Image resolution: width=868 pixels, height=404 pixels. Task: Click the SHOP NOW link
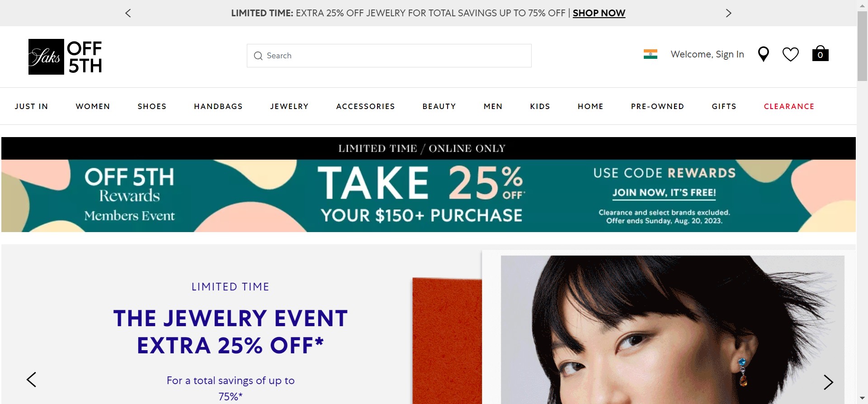pyautogui.click(x=599, y=13)
